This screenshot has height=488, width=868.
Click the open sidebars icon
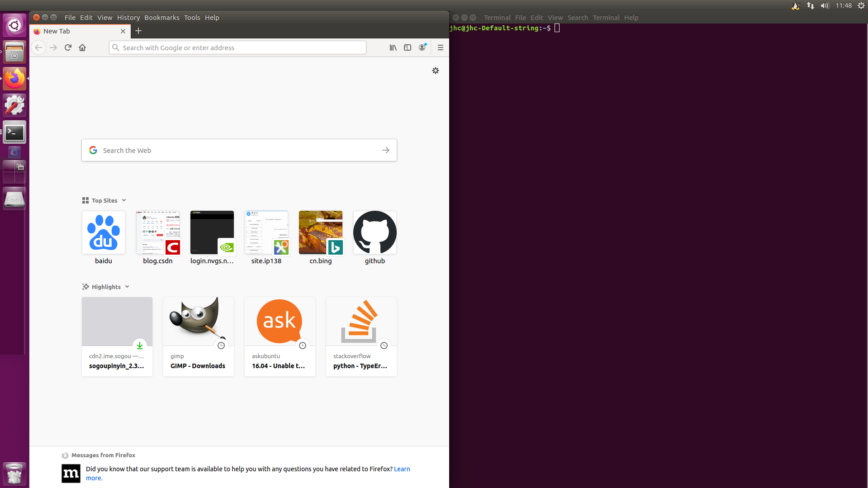click(x=407, y=47)
